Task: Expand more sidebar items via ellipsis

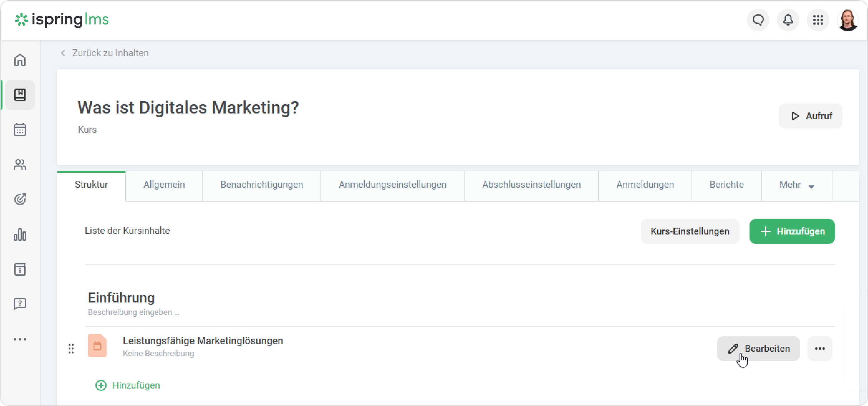Action: tap(20, 339)
